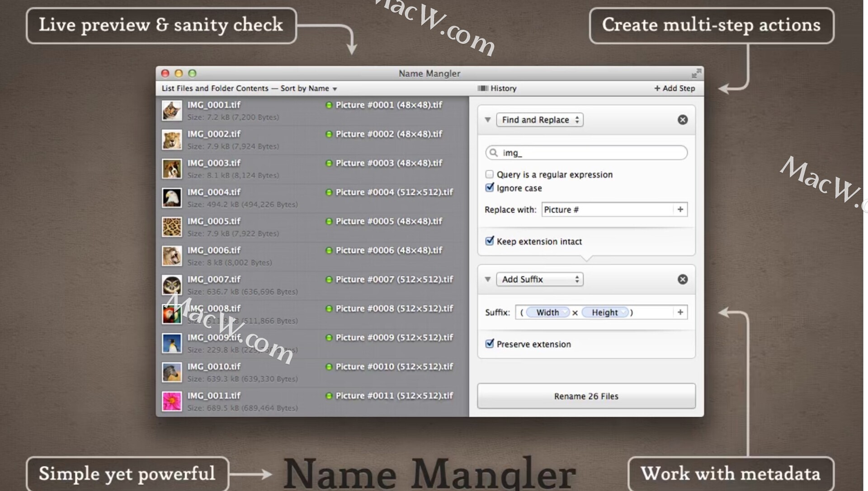Select the owl thumbnail for IMG_0007.tif
Viewport: 868px width, 491px height.
pos(172,285)
